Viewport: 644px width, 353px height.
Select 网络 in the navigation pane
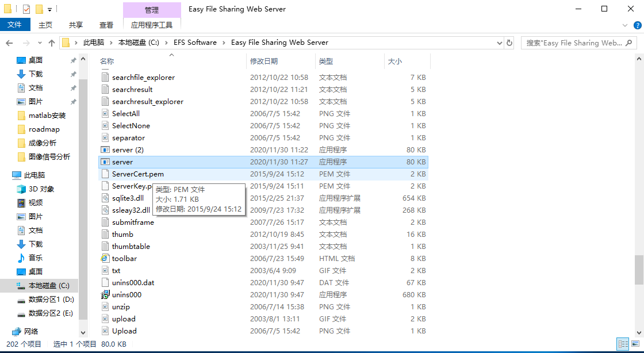(x=31, y=331)
